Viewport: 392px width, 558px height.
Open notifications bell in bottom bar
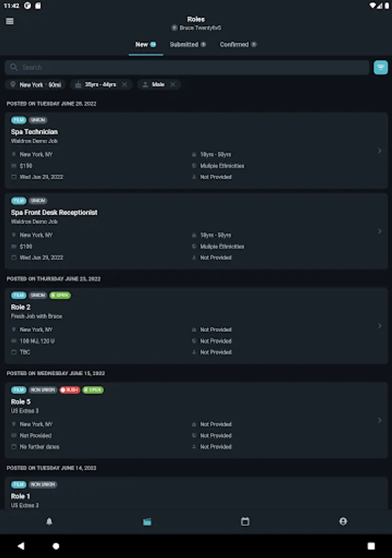(x=50, y=521)
